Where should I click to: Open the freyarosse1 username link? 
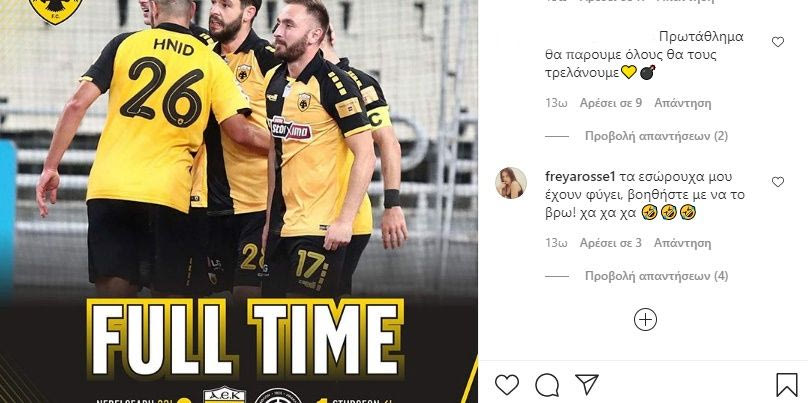(580, 177)
